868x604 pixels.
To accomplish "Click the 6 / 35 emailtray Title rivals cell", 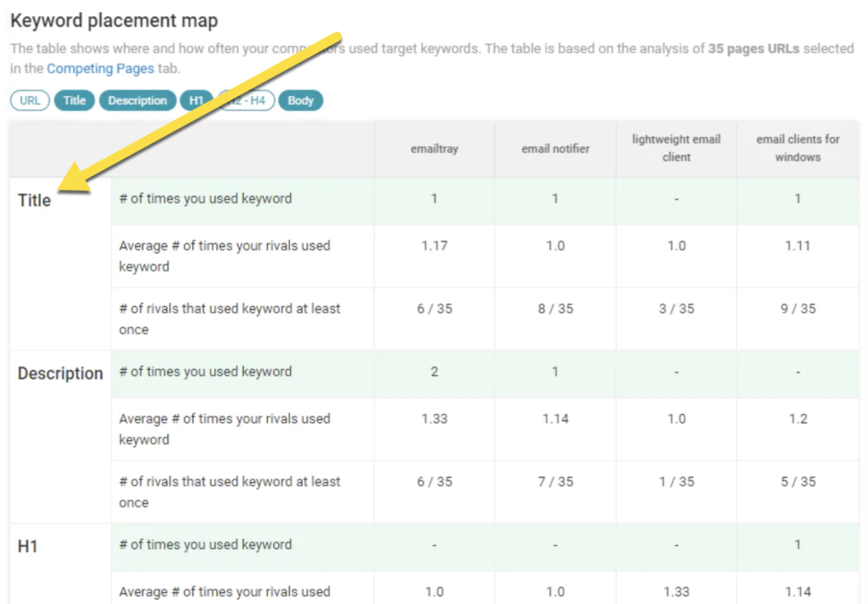I will click(434, 309).
